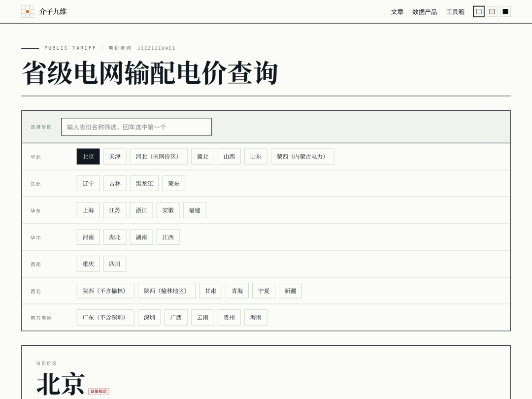The image size is (532, 399).
Task: Pick 四川 from the 西南 row
Action: (115, 264)
